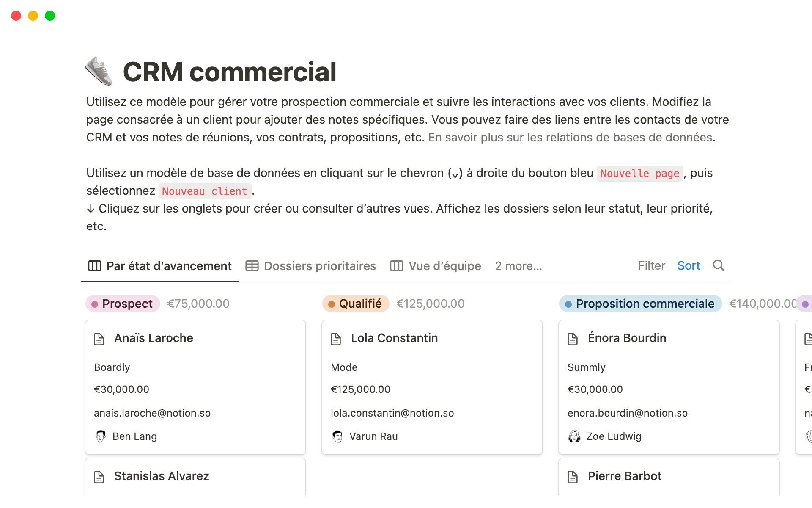Select the orange Qualifié column label
The height and width of the screenshot is (508, 812).
click(356, 304)
